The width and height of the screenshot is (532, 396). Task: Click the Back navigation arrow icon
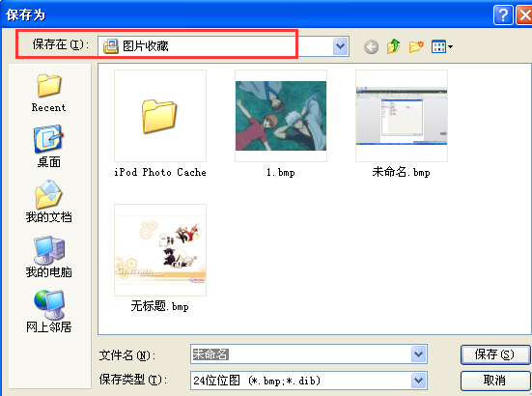click(371, 46)
